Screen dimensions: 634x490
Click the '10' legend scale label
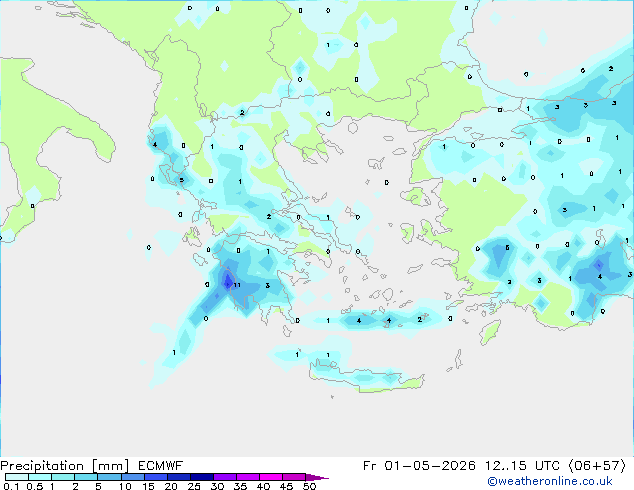125,486
